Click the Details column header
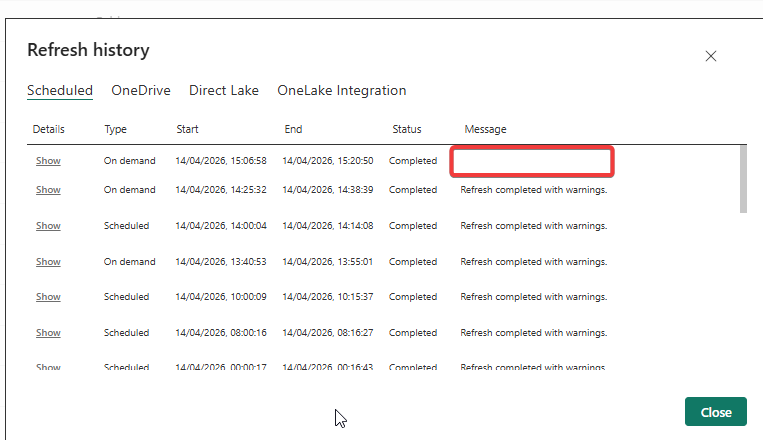Screen dimensions: 763x440 tap(49, 129)
